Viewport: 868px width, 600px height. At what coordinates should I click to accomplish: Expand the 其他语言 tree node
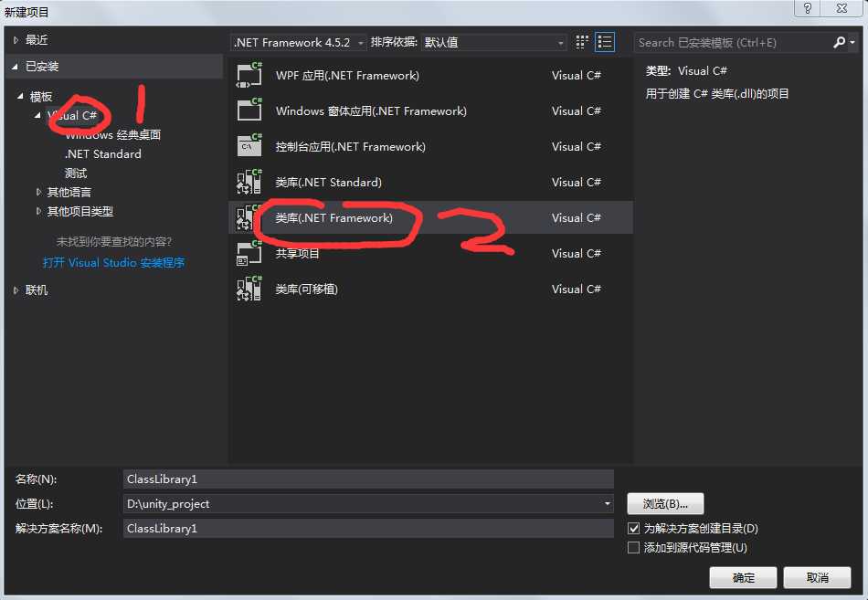(38, 192)
